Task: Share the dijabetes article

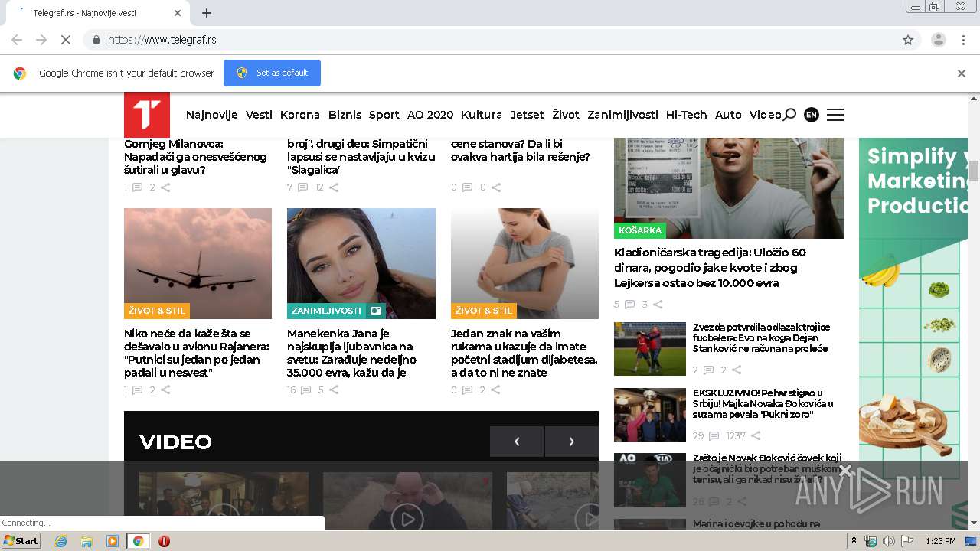Action: click(x=495, y=390)
